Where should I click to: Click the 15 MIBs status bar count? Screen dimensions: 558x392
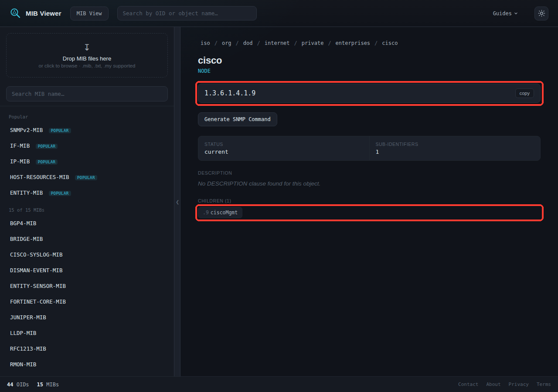point(48,385)
